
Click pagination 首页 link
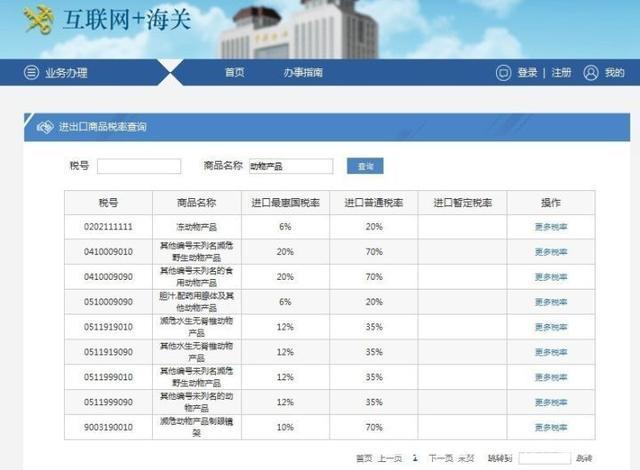pos(364,459)
